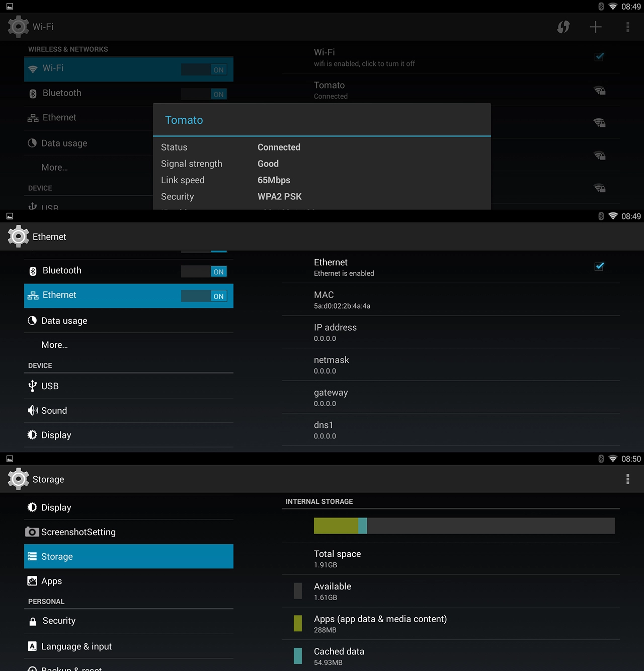Tap the Wi-Fi status icon beside 08:50
The image size is (644, 671).
click(x=613, y=459)
